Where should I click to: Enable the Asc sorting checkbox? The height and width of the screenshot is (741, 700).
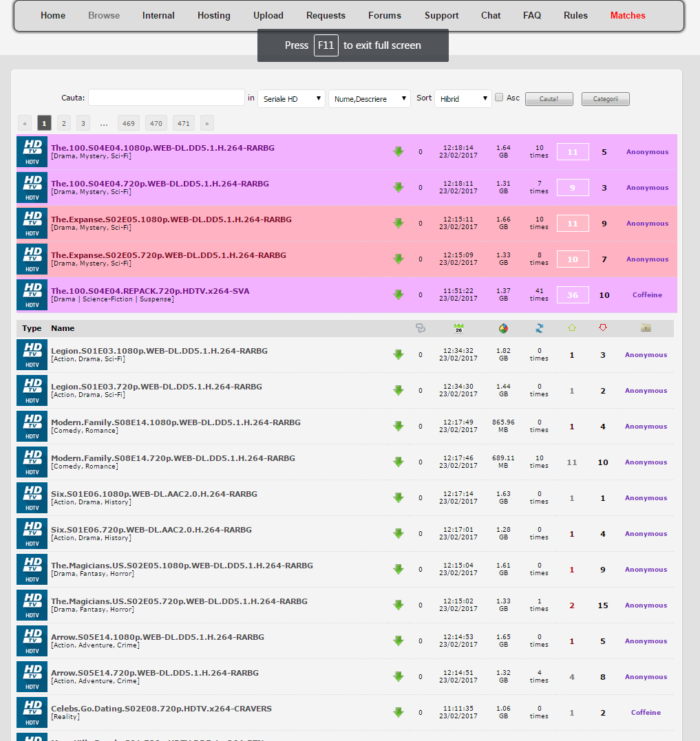[x=499, y=98]
